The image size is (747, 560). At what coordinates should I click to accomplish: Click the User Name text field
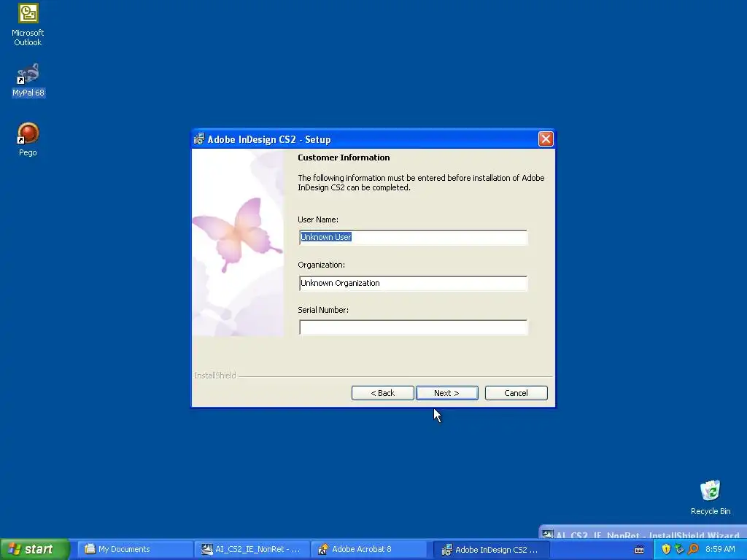pos(413,237)
